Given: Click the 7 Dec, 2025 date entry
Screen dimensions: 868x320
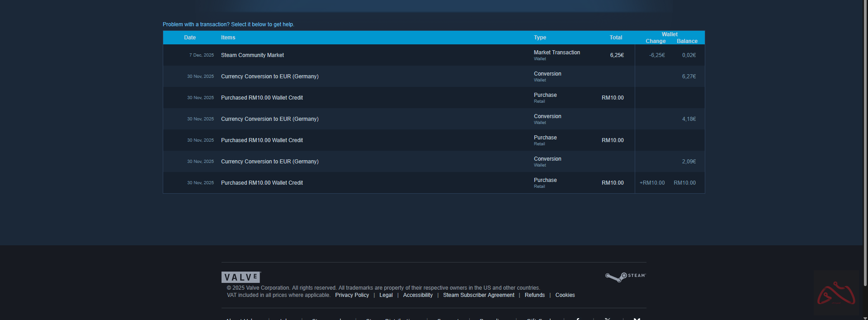Looking at the screenshot, I should (x=201, y=55).
